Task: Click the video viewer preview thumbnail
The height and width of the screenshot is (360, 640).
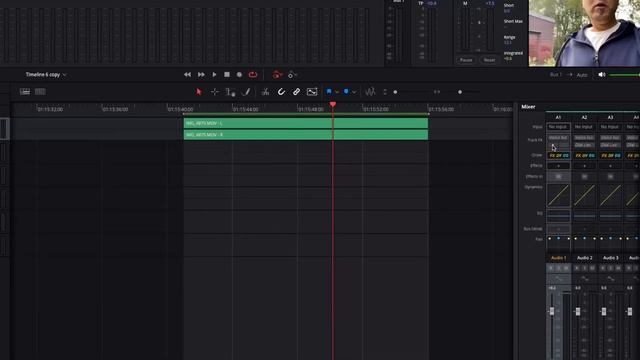Action: click(x=584, y=33)
